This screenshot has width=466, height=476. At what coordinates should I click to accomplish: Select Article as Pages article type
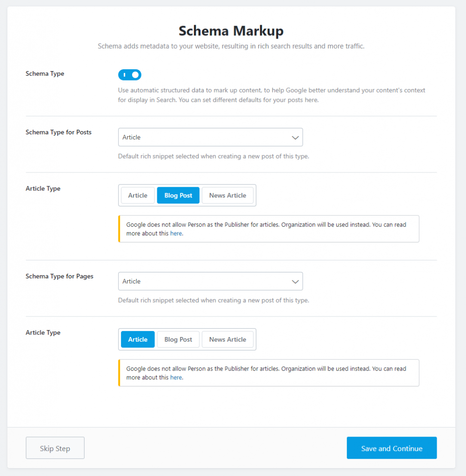pos(138,339)
